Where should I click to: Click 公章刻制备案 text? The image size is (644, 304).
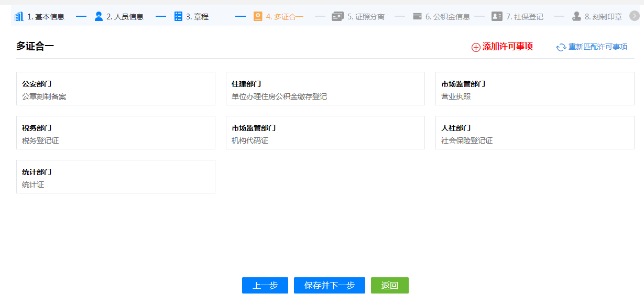point(44,96)
